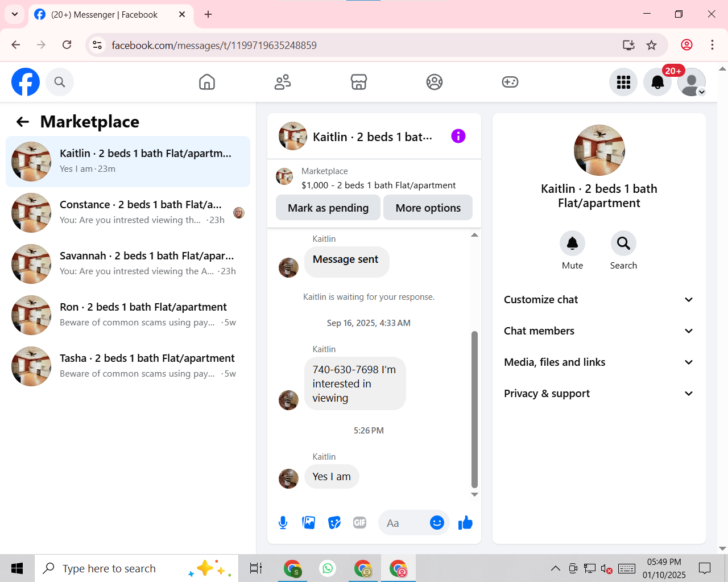The height and width of the screenshot is (582, 728).
Task: Open the Groups icon in top navigation
Action: tap(435, 82)
